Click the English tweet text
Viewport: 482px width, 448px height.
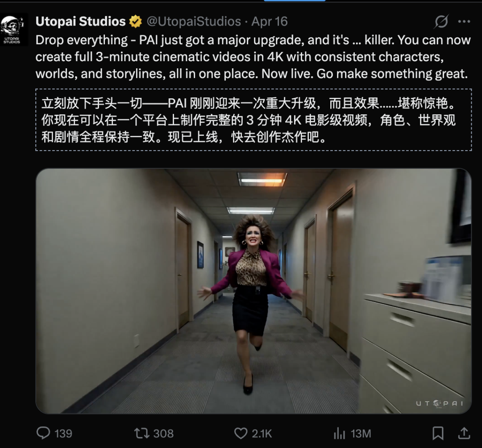tap(253, 57)
